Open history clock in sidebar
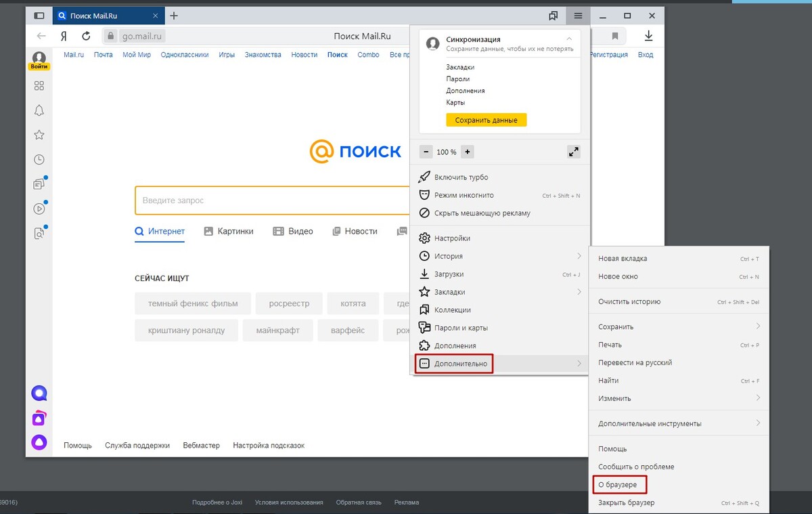812x514 pixels. (x=39, y=160)
